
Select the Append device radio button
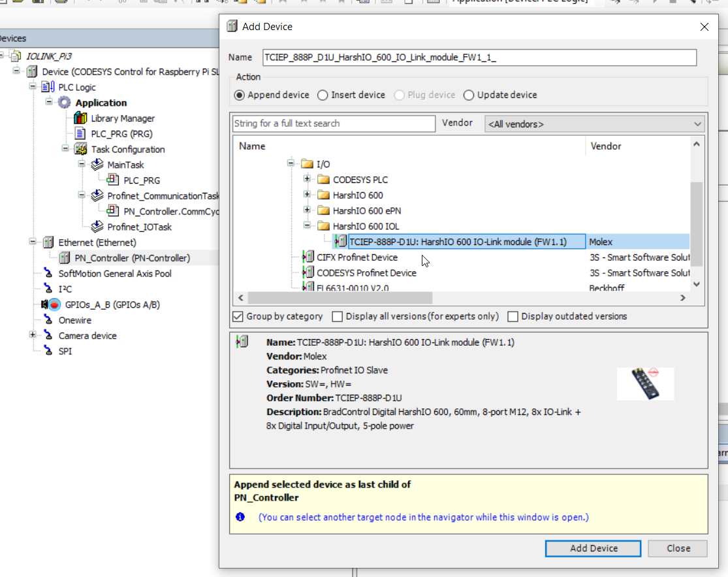(x=239, y=95)
